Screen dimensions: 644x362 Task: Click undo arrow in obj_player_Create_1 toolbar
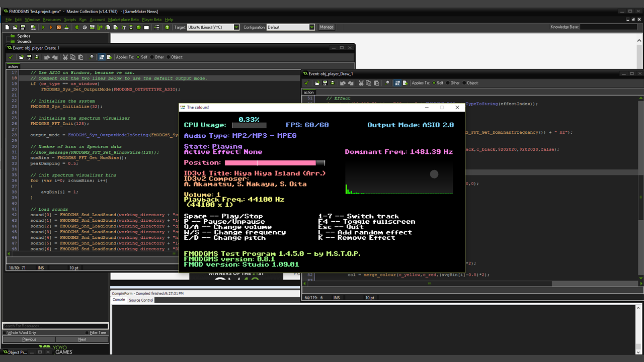click(47, 57)
